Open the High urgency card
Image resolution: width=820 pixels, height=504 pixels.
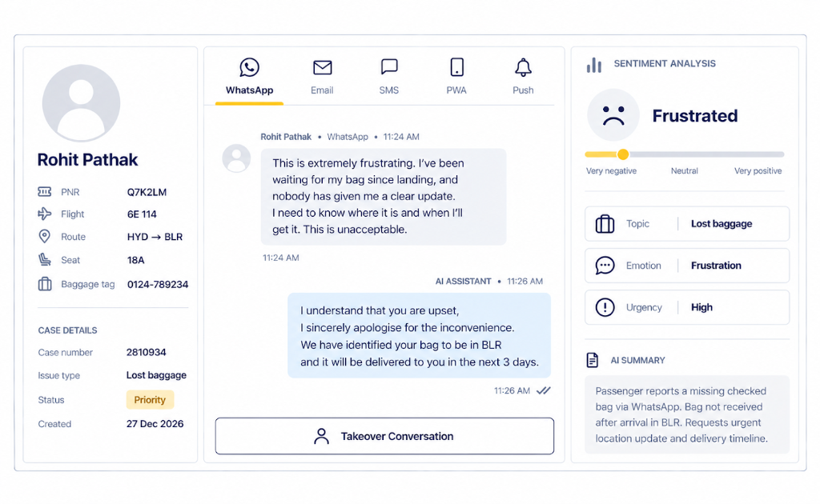686,307
